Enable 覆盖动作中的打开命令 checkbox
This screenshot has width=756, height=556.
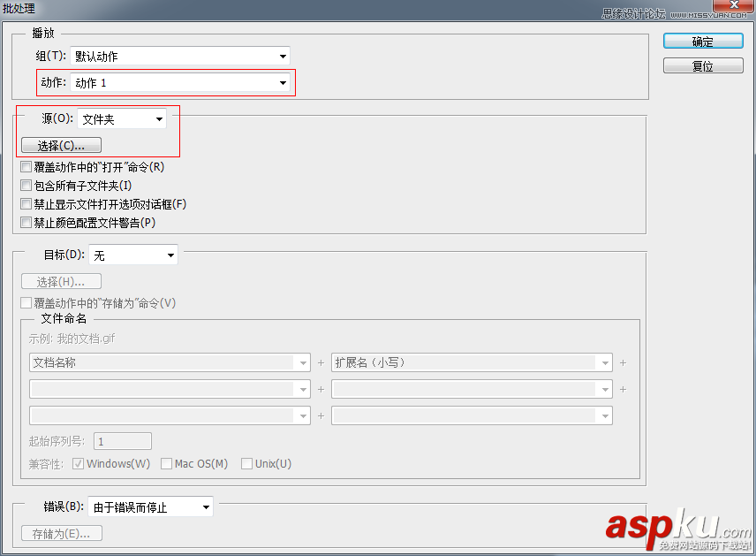tap(26, 166)
